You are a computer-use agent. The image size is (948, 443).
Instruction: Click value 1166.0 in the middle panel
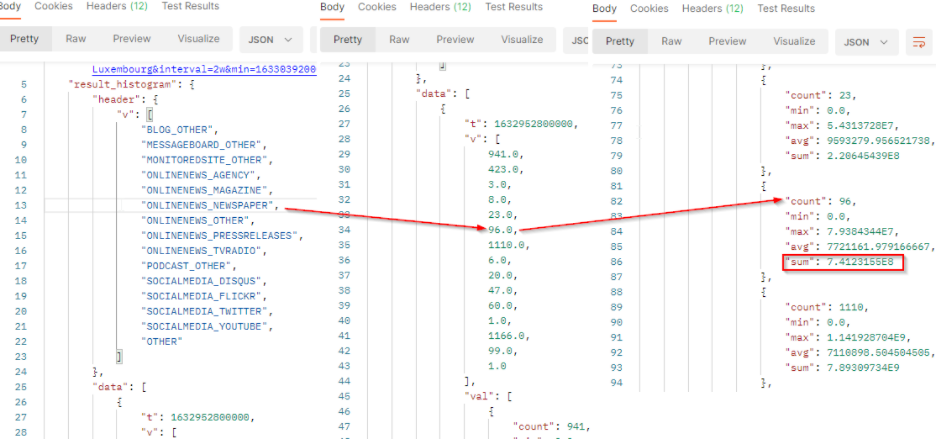pos(505,335)
